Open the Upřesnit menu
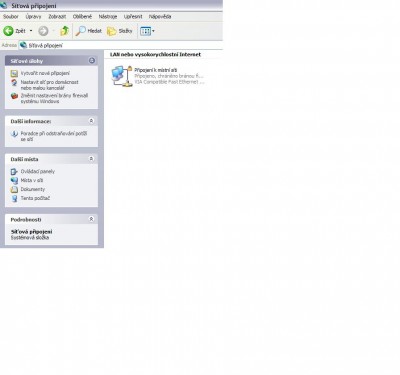Viewport: 400px width, 375px height. point(133,16)
